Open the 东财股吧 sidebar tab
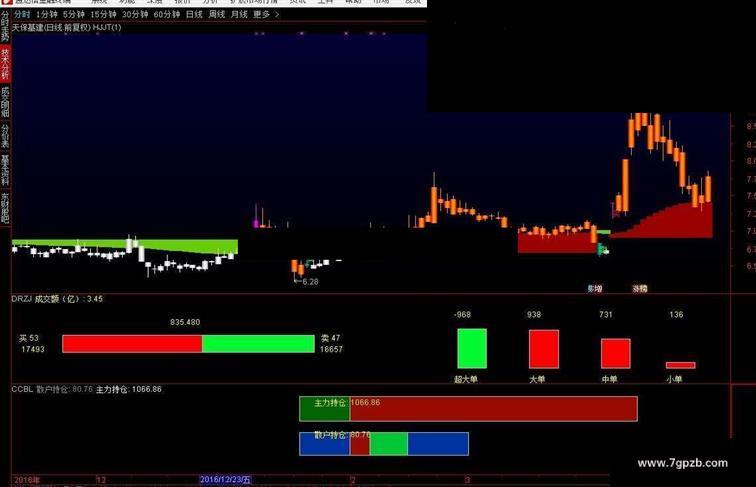This screenshot has height=487, width=756. point(5,207)
